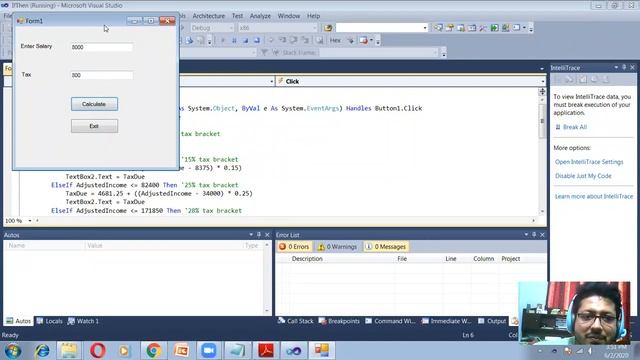Open the IntelliTrace window position menu
Image resolution: width=640 pixels, height=360 pixels.
point(616,67)
